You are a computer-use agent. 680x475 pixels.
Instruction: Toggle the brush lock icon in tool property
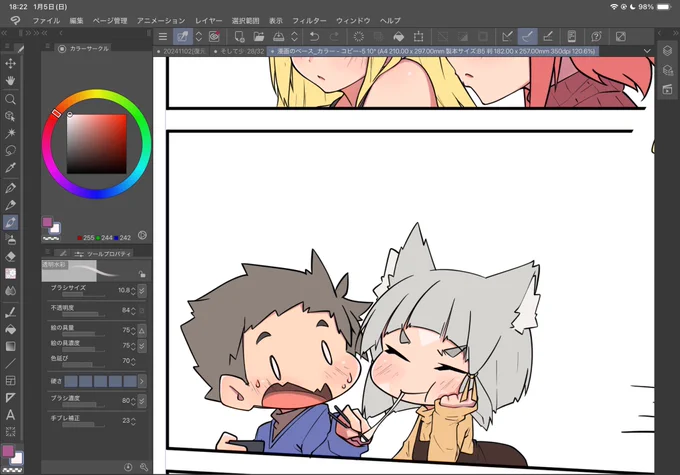(x=142, y=274)
